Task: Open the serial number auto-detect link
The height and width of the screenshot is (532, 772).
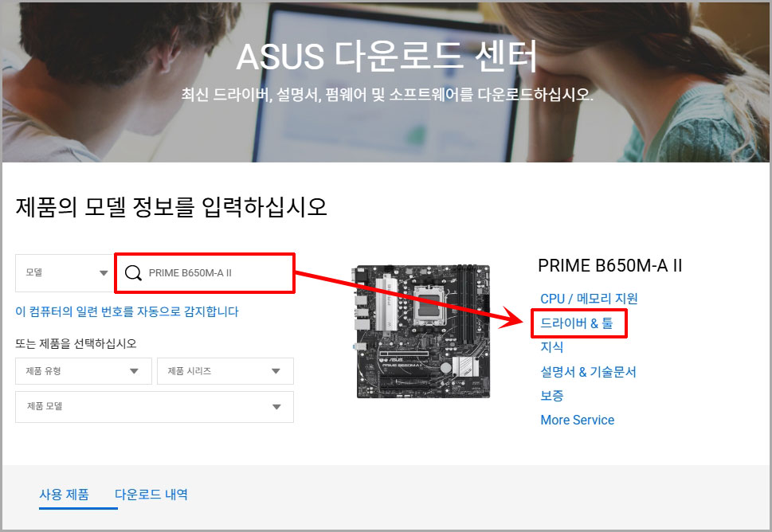Action: 127,311
